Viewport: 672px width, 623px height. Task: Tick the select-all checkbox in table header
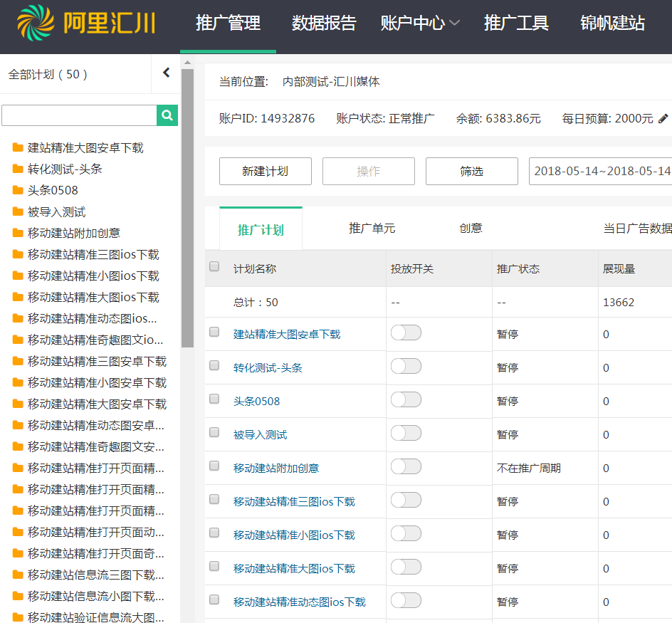(214, 267)
